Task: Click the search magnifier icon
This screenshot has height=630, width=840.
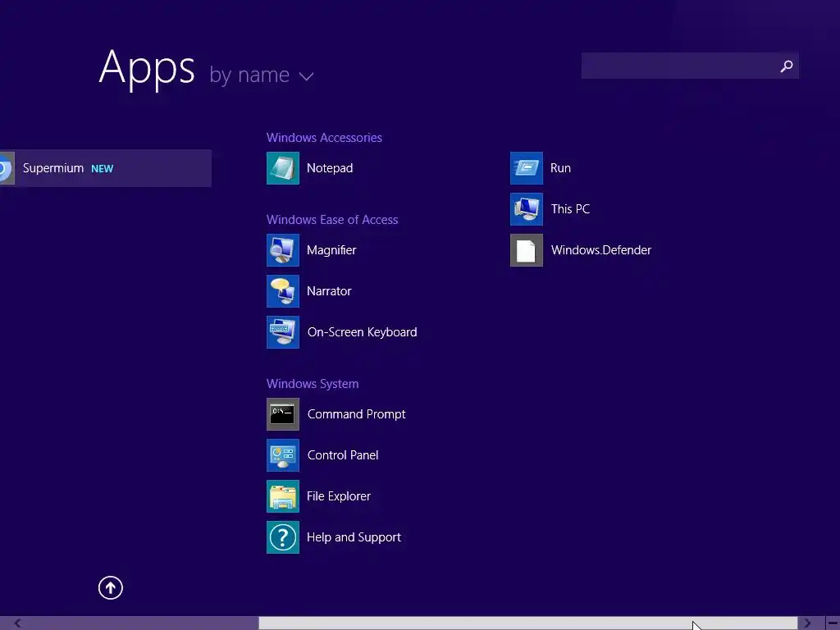Action: click(787, 66)
